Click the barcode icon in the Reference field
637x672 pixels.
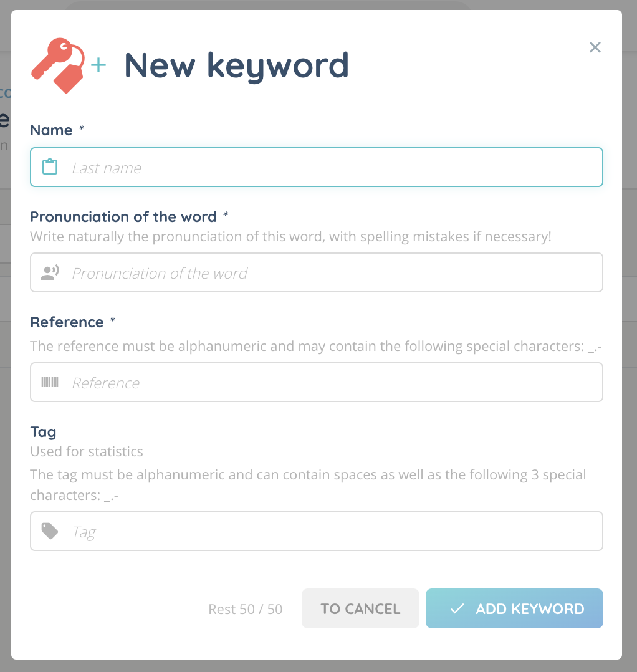click(50, 382)
